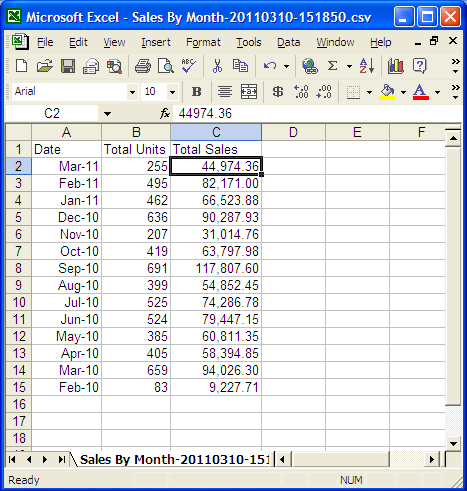Open the Undo history dropdown arrow
This screenshot has width=467, height=491.
pos(286,66)
